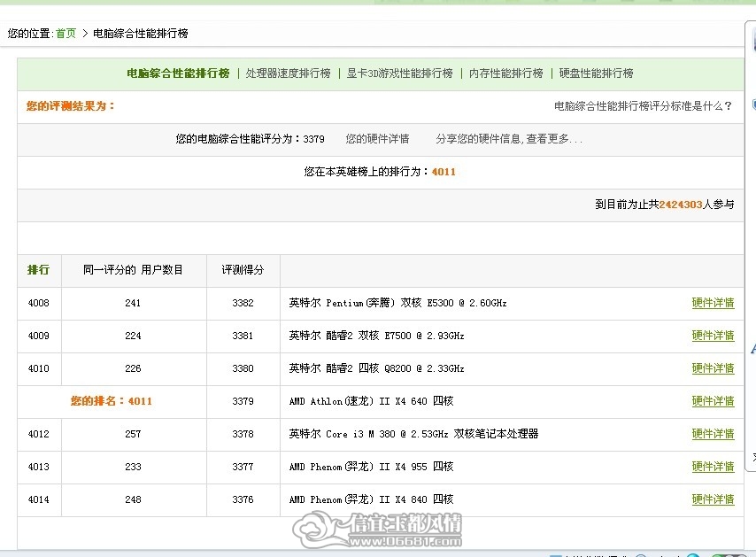Open the 电脑综合性能排行榜评分标准是什么 help link
Screen dimensions: 756x557
(x=643, y=106)
